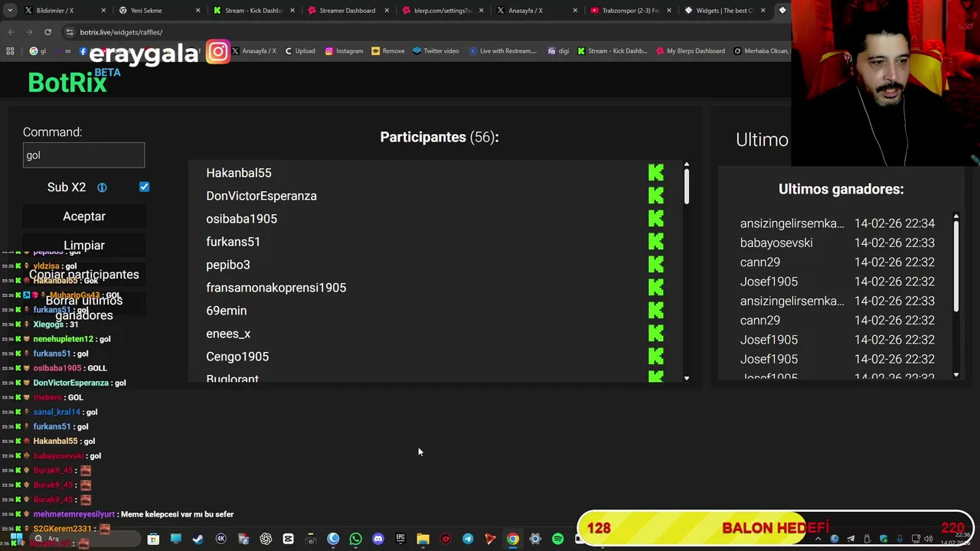Screen dimensions: 980x551
Task: Open Live with Restream bookmark
Action: click(x=502, y=51)
